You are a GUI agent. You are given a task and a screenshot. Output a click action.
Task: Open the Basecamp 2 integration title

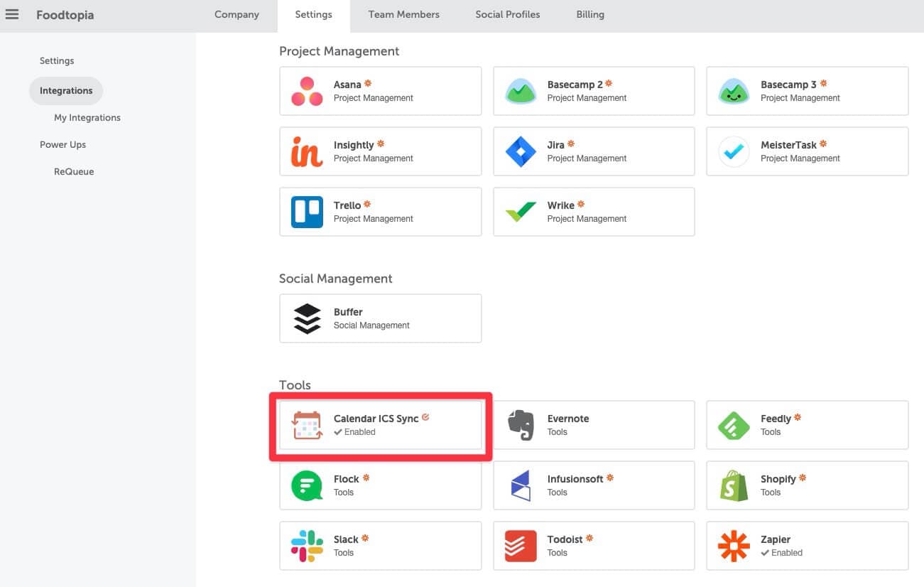coord(575,85)
